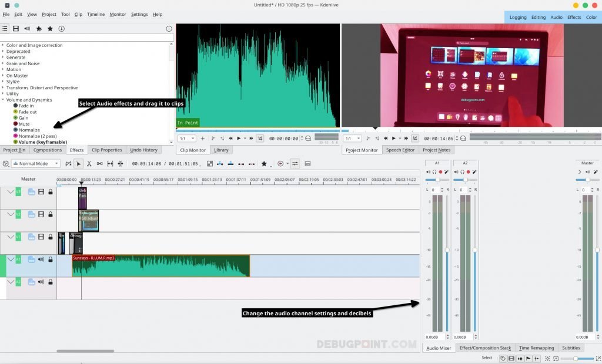Click insert clip zone in timeline icon

click(x=220, y=164)
